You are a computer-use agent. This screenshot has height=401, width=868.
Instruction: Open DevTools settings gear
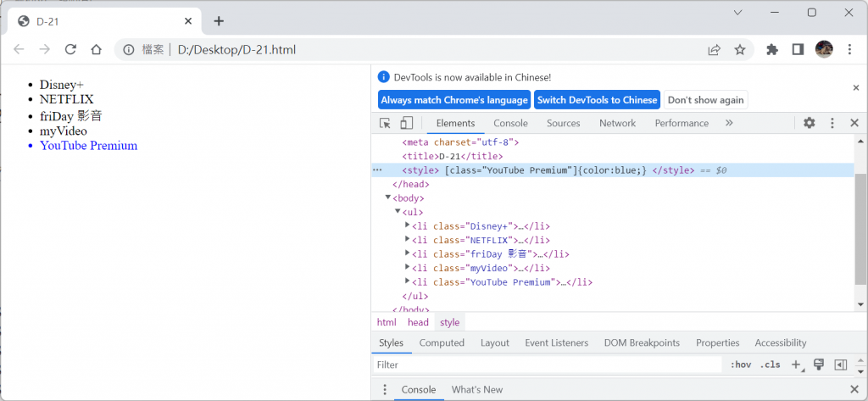[x=810, y=123]
